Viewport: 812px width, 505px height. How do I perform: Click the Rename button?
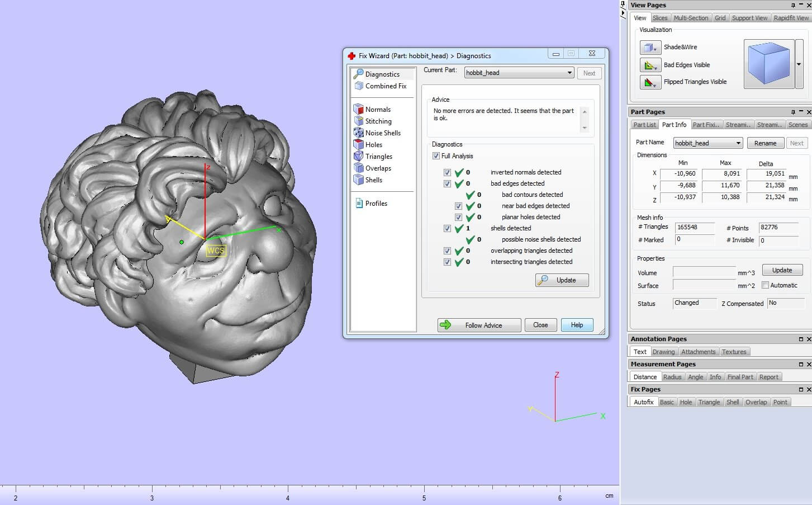point(765,143)
